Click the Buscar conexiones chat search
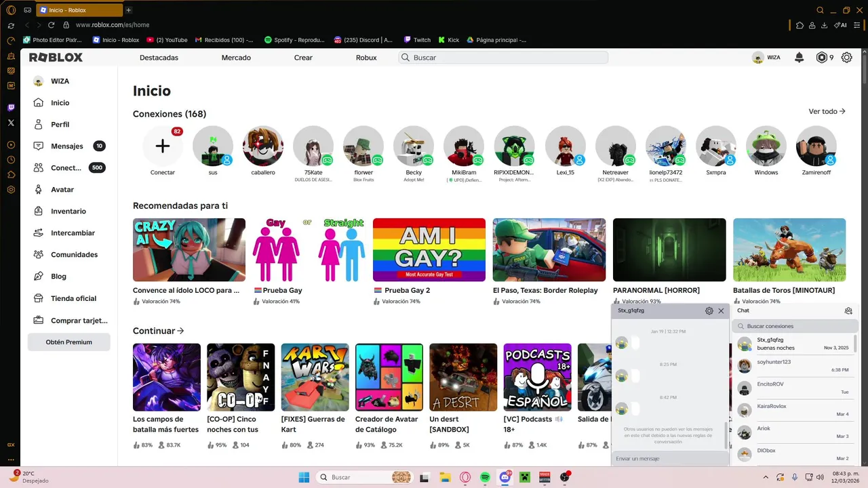This screenshot has height=488, width=868. (x=795, y=326)
